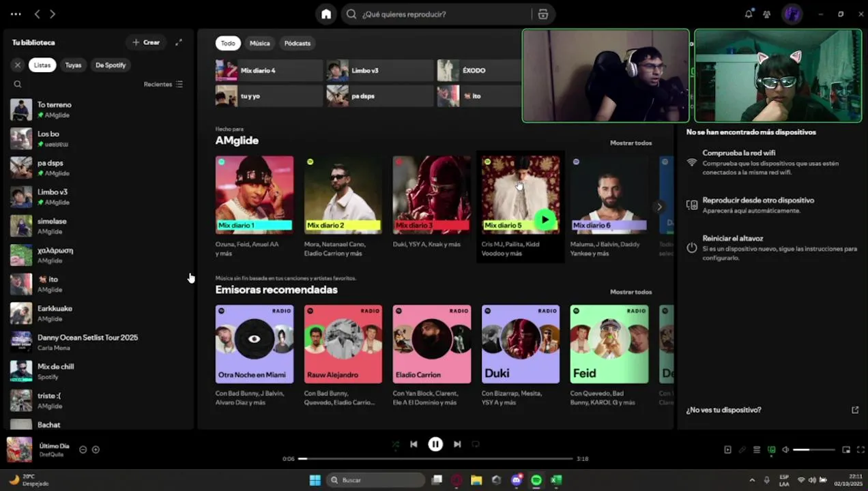868x491 pixels.
Task: Open the Browse icon in the search bar
Action: coord(542,14)
